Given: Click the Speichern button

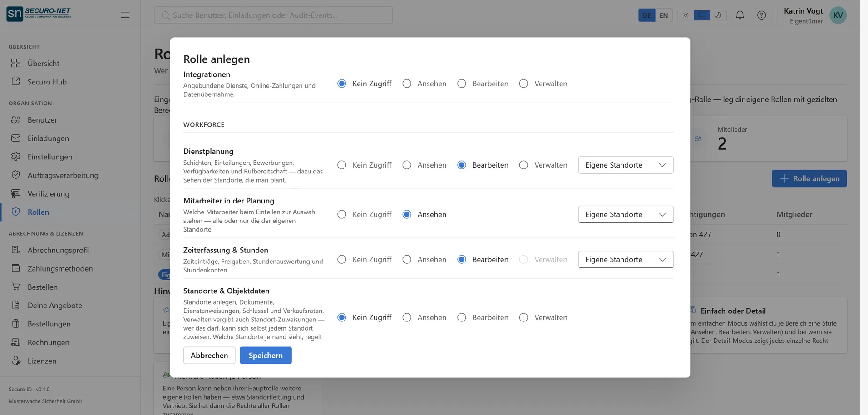Looking at the screenshot, I should (266, 356).
